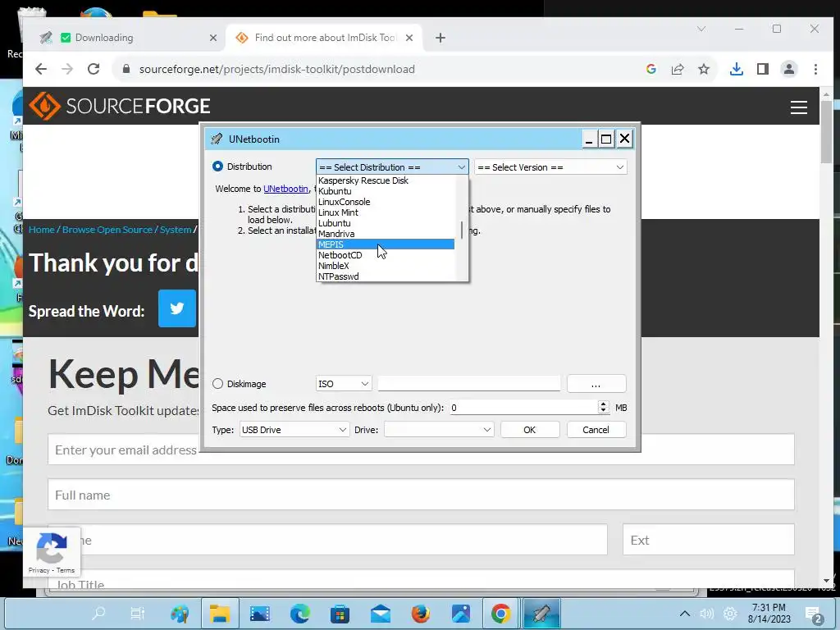Click the Google icon in address bar

coord(651,69)
